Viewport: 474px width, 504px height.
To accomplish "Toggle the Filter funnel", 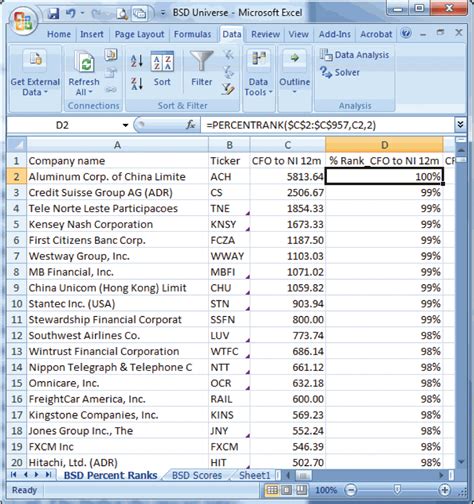I will pos(201,68).
